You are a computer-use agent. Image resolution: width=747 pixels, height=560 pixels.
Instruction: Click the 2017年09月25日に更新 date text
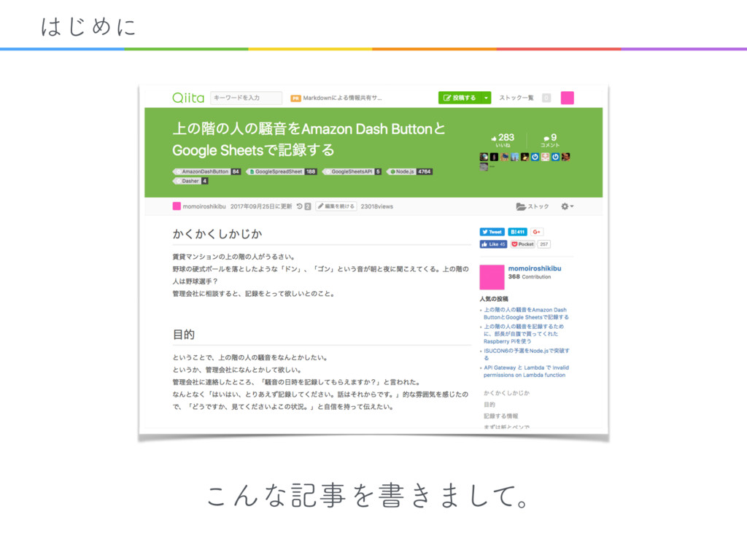coord(261,206)
